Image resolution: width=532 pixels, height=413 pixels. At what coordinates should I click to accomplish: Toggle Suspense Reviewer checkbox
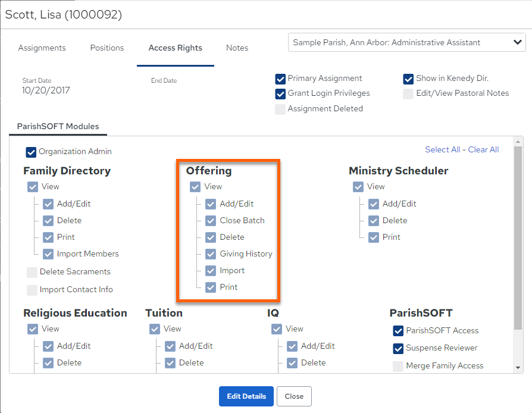pos(398,349)
